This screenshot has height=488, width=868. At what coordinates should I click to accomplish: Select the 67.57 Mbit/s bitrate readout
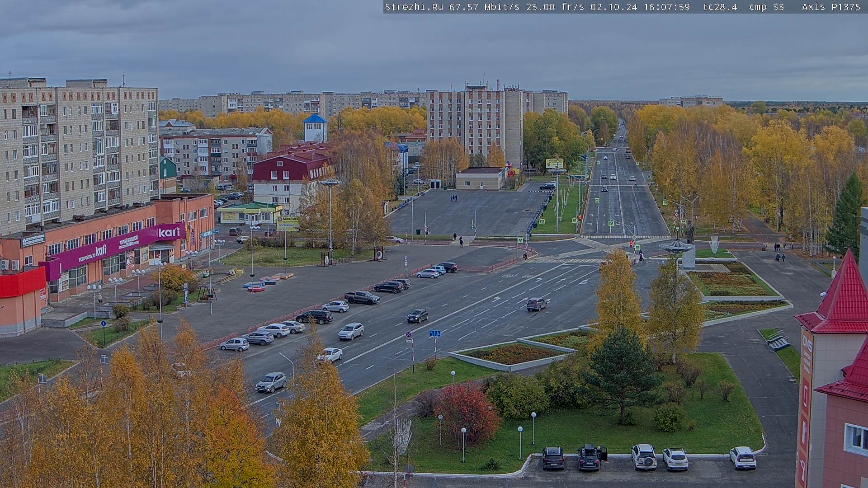[x=486, y=7]
